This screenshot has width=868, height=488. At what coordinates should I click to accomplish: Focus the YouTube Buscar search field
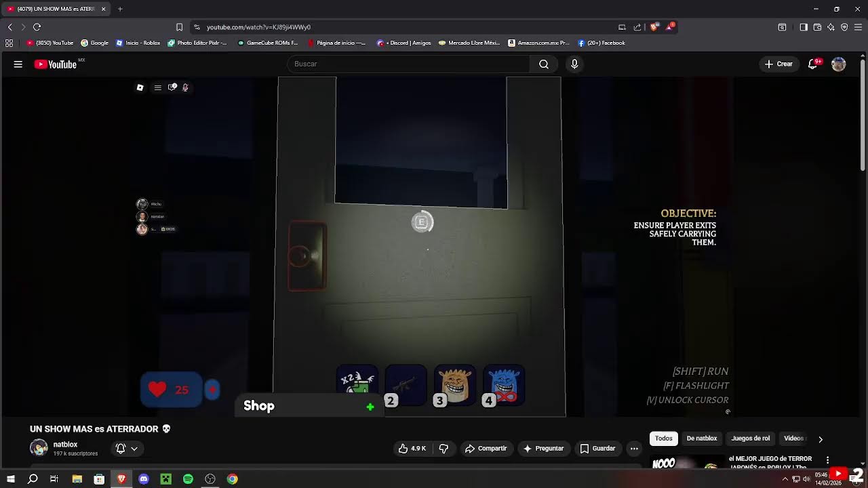(408, 64)
